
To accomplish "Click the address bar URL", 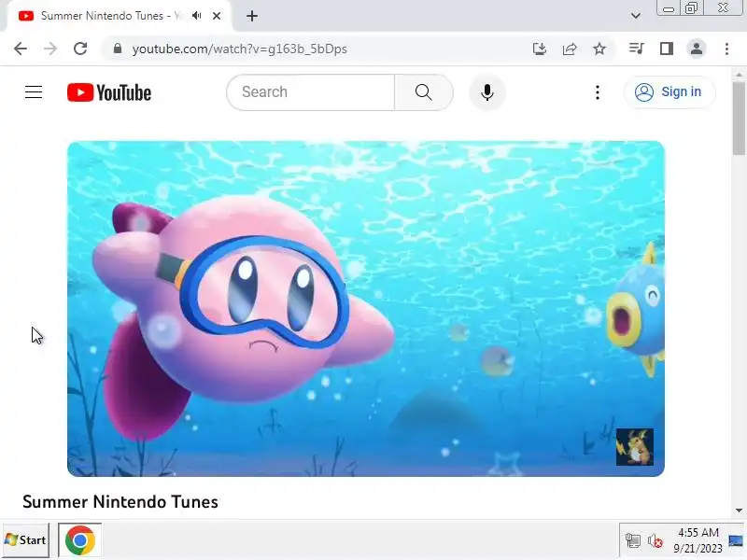I will coord(240,49).
